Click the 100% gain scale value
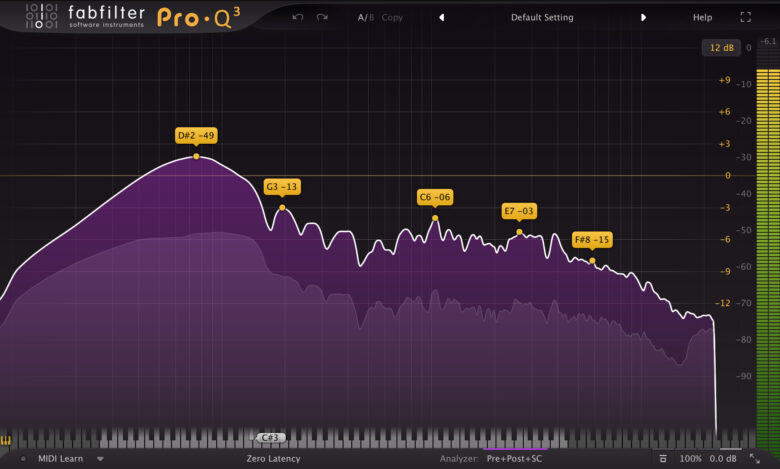 tap(690, 459)
